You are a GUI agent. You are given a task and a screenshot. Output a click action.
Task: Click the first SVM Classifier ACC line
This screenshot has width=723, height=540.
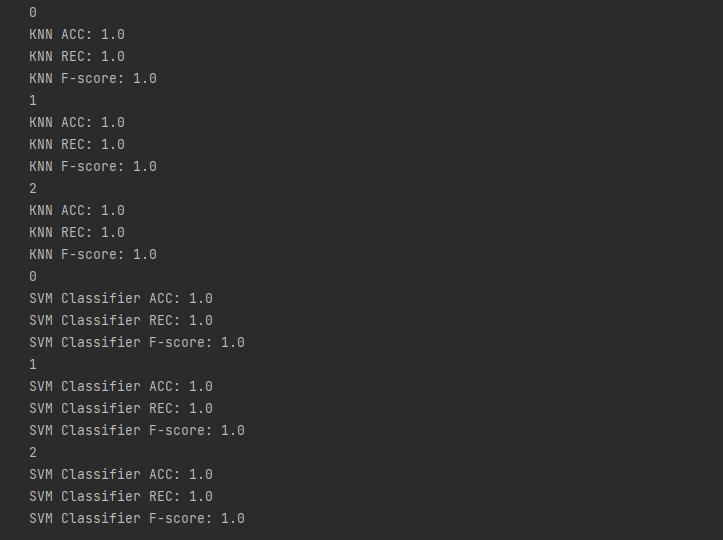click(121, 299)
